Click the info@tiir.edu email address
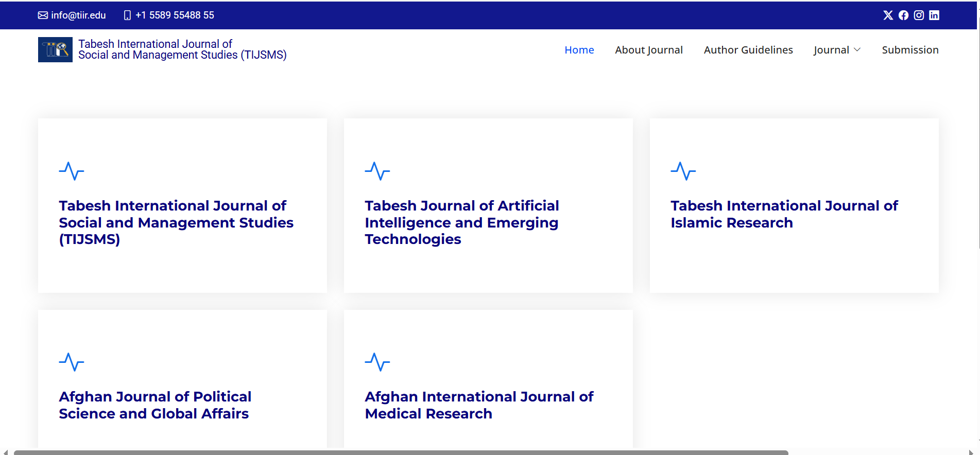 78,15
